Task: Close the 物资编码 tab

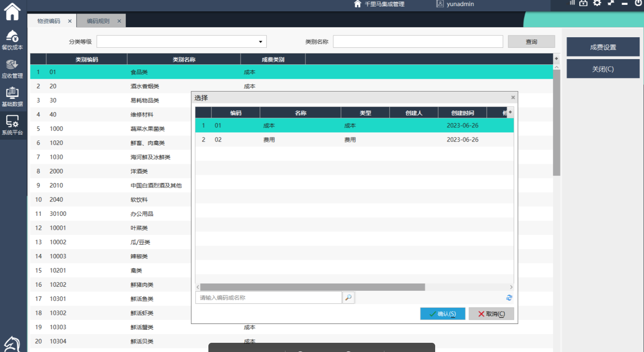Action: pos(70,21)
